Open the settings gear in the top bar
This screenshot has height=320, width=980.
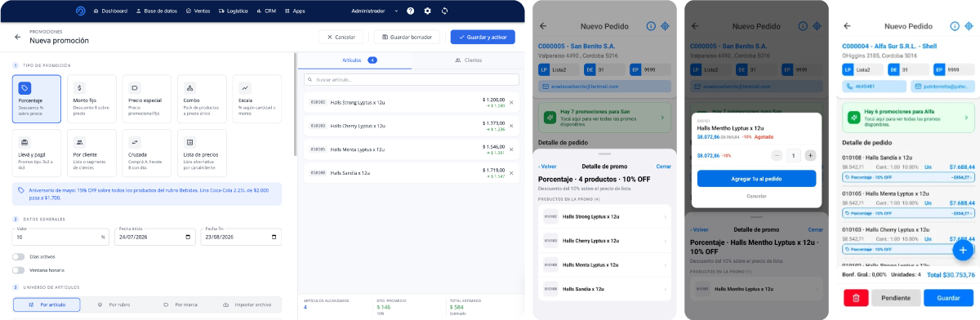point(428,11)
